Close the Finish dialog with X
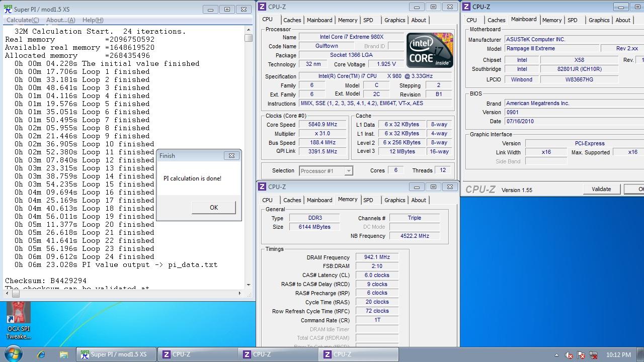 click(x=231, y=156)
